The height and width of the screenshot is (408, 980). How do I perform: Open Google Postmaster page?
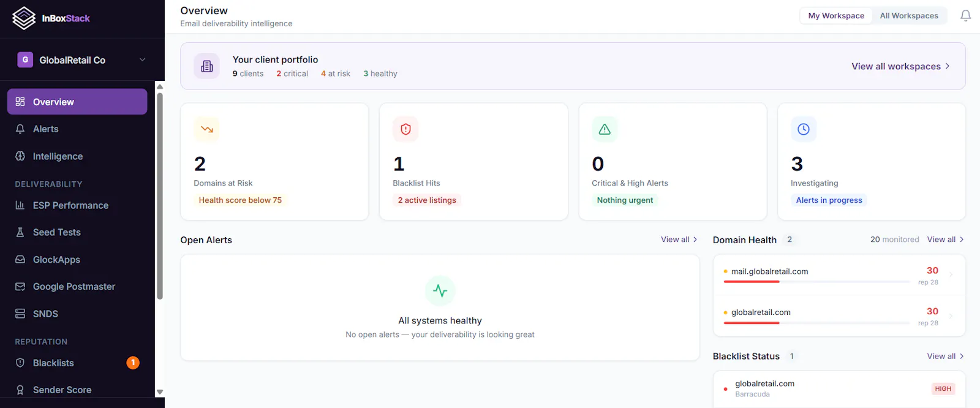coord(77,287)
